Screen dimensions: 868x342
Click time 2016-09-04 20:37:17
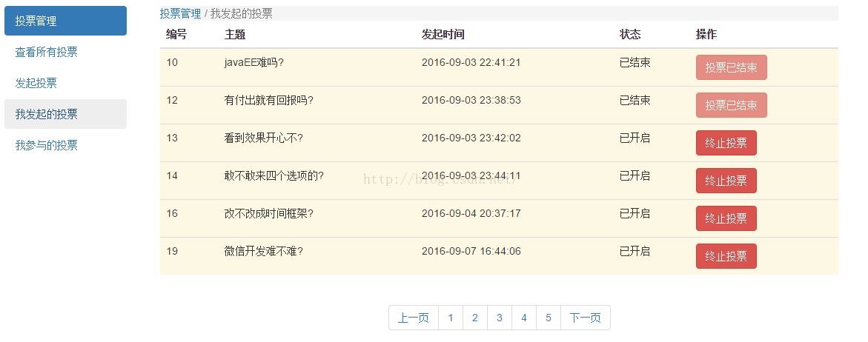click(x=471, y=213)
